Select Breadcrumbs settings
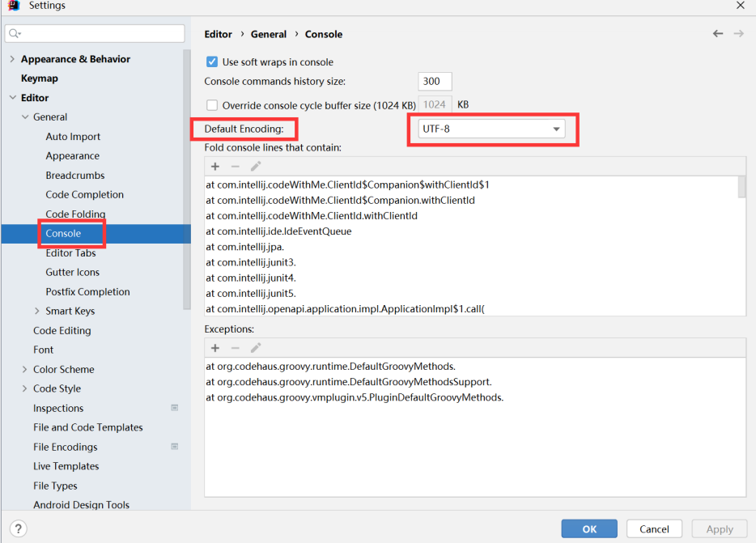The height and width of the screenshot is (543, 756). point(74,175)
